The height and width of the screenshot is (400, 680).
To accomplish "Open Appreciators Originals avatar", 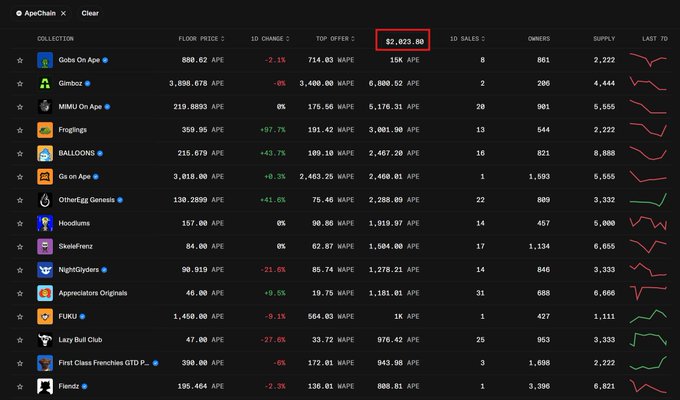I will click(45, 293).
